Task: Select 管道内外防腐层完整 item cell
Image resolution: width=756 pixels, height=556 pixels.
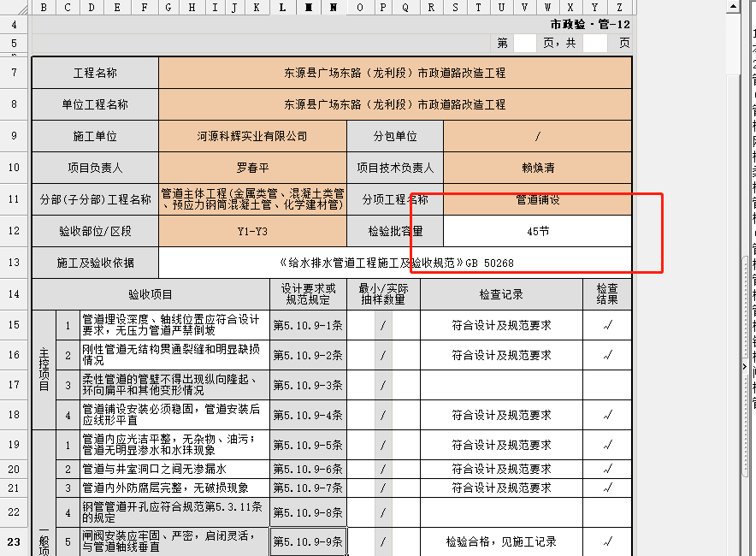Action: [x=174, y=488]
